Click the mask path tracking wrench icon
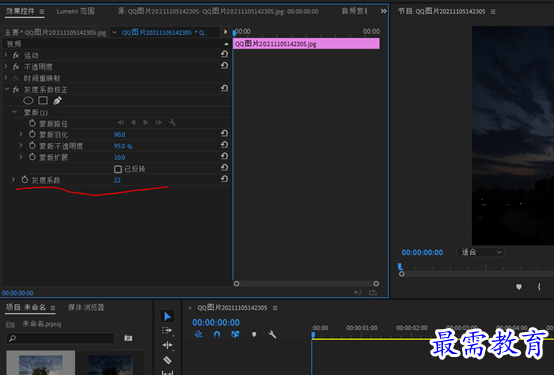The width and height of the screenshot is (554, 375). tap(172, 123)
